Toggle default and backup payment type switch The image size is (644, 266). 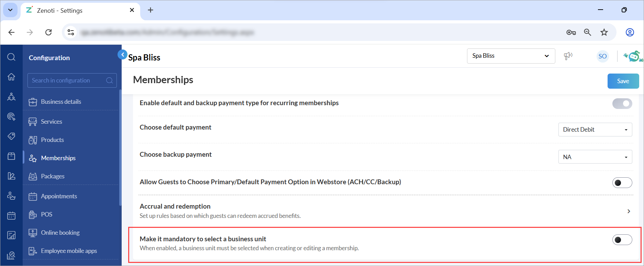[622, 103]
